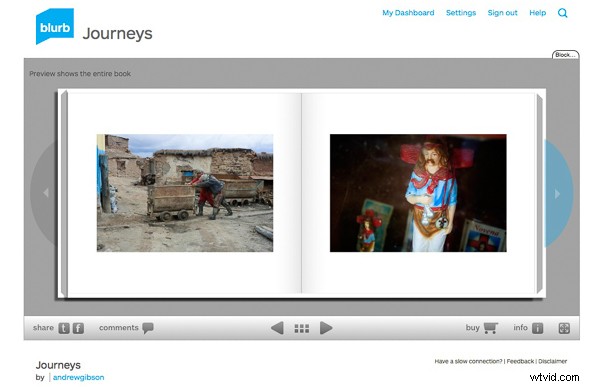Click Sign out link
Image resolution: width=600 pixels, height=387 pixels.
pyautogui.click(x=502, y=13)
